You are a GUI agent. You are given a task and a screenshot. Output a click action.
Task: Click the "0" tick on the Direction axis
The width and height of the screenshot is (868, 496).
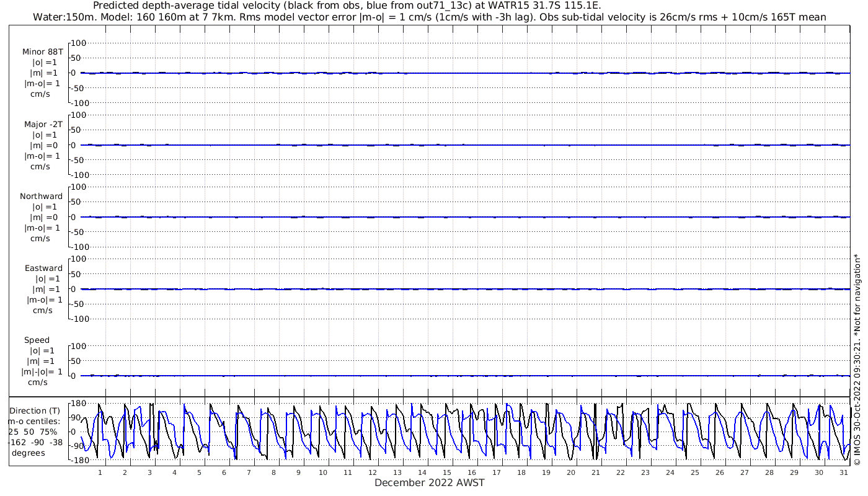(73, 432)
